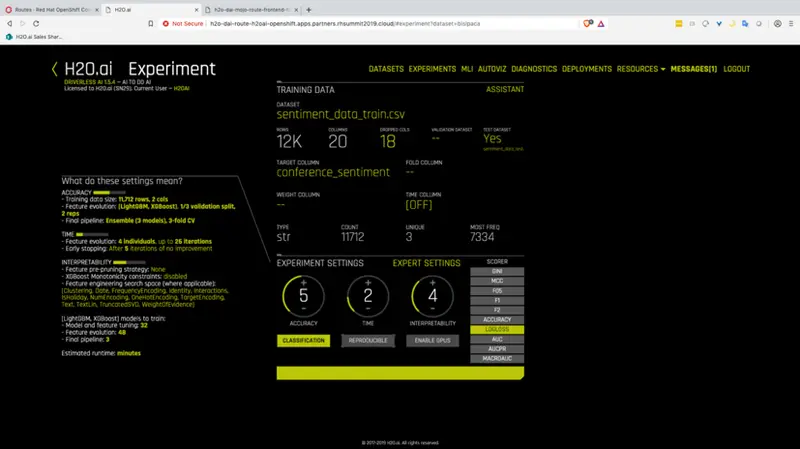This screenshot has width=800, height=449.
Task: Reload the page with the refresh icon
Action: pos(36,23)
